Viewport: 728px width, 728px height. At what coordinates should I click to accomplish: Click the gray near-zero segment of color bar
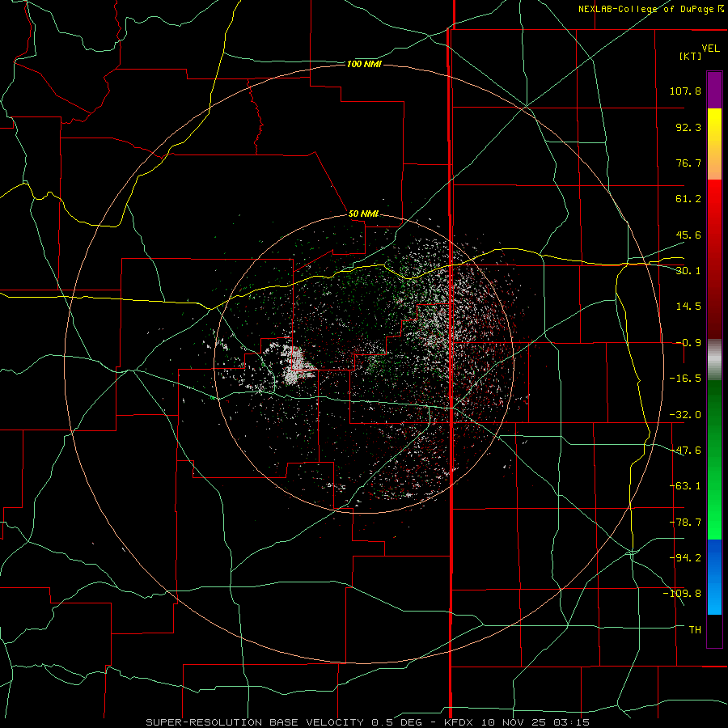pyautogui.click(x=714, y=360)
